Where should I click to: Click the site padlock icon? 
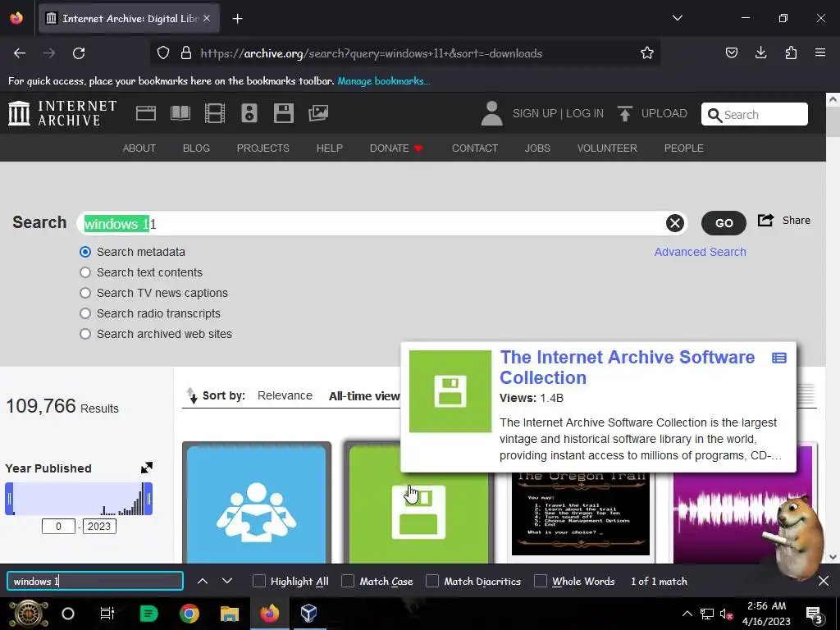coord(186,53)
